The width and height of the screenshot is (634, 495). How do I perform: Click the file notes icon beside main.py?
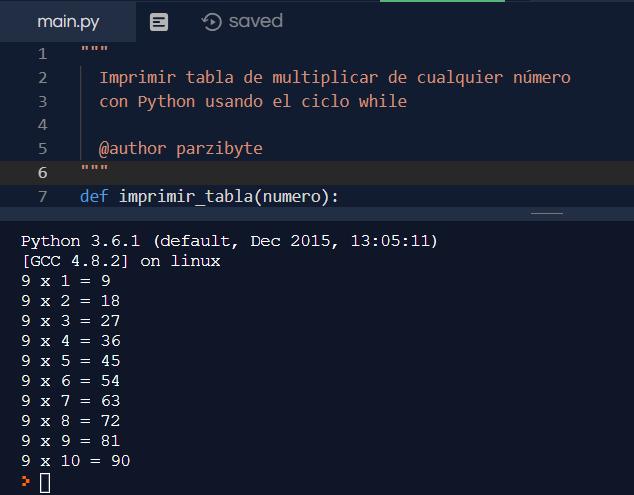coord(158,22)
